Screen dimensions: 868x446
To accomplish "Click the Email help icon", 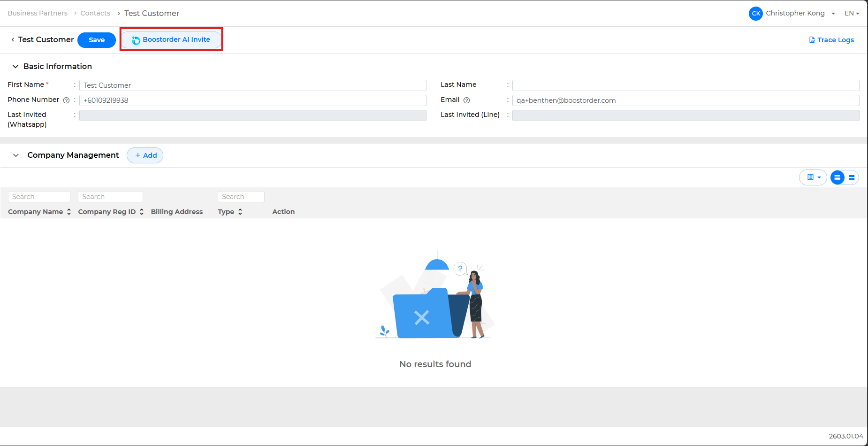I will tap(466, 100).
